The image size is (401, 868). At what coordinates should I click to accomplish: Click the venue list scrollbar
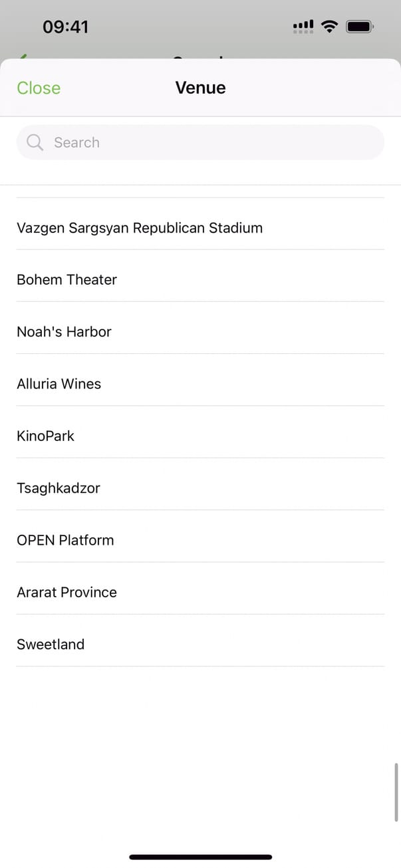397,792
